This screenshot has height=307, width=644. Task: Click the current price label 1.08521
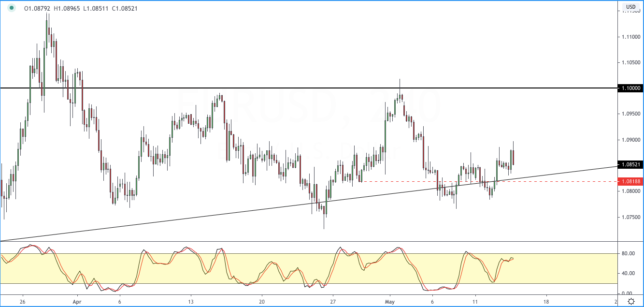point(630,164)
